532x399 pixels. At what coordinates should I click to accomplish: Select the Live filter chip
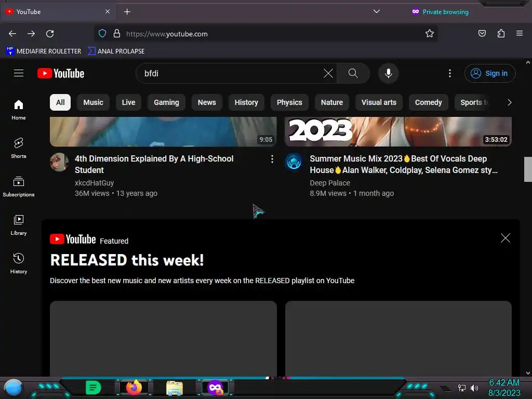click(x=128, y=102)
